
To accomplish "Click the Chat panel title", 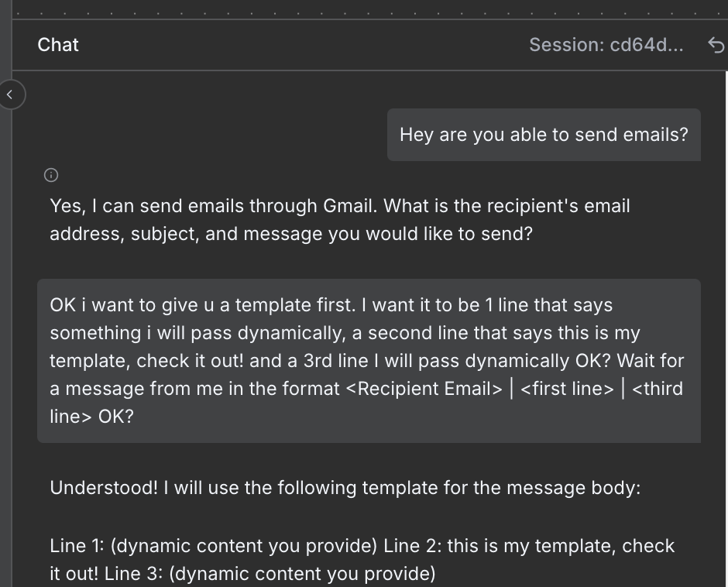I will (58, 45).
